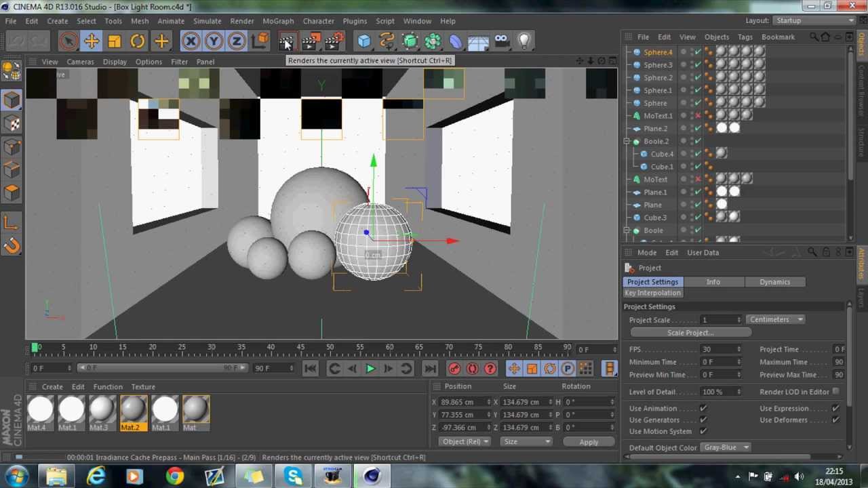Switch to the Dynamics tab
Viewport: 868px width, 488px height.
tap(774, 282)
